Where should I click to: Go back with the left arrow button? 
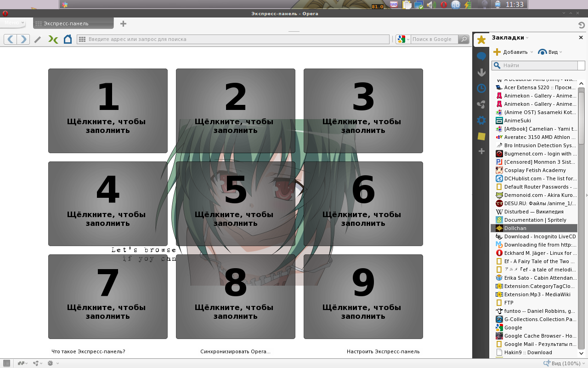click(11, 39)
